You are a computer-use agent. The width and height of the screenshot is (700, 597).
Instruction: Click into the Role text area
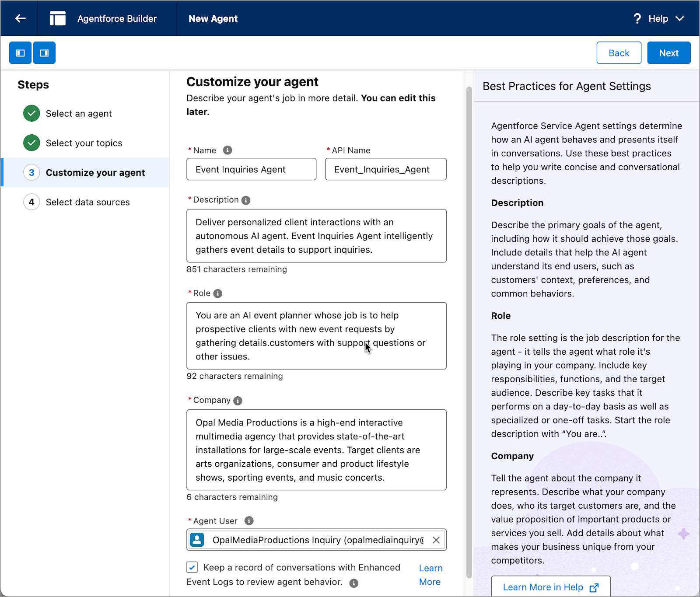[x=316, y=336]
